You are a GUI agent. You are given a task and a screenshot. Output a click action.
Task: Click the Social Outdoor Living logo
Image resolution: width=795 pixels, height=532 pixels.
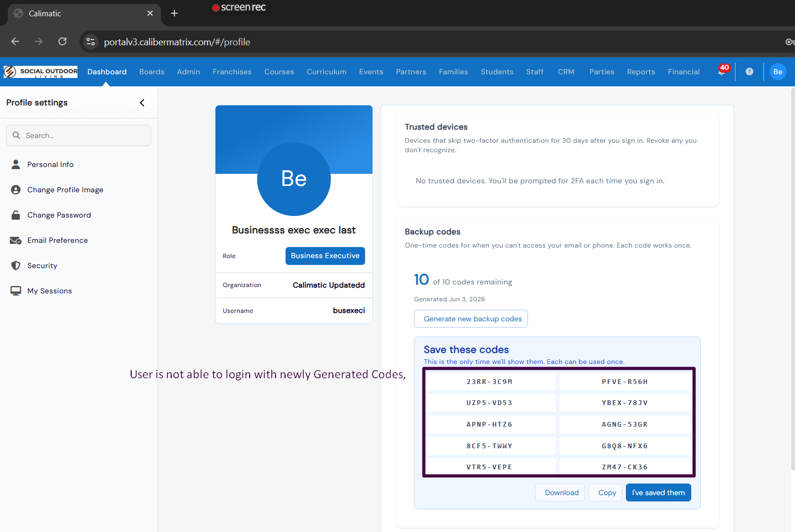41,72
